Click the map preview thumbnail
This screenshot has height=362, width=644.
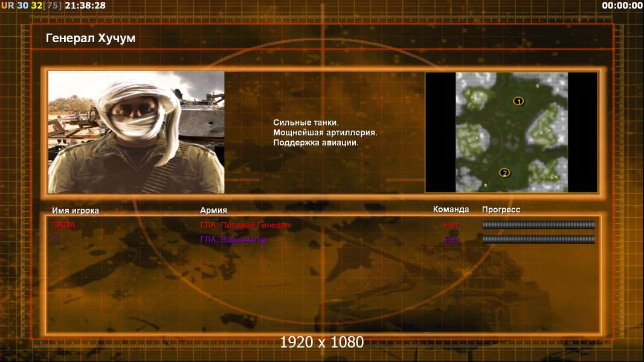[x=511, y=132]
